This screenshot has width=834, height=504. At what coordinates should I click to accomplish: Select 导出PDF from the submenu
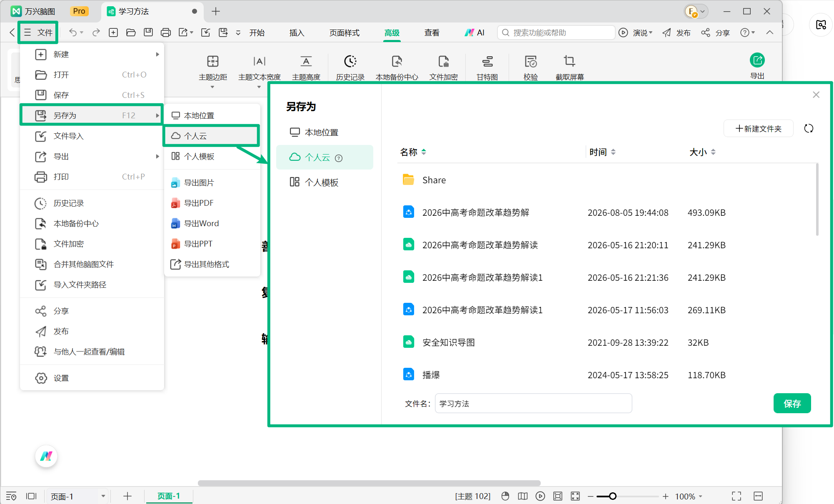point(212,203)
